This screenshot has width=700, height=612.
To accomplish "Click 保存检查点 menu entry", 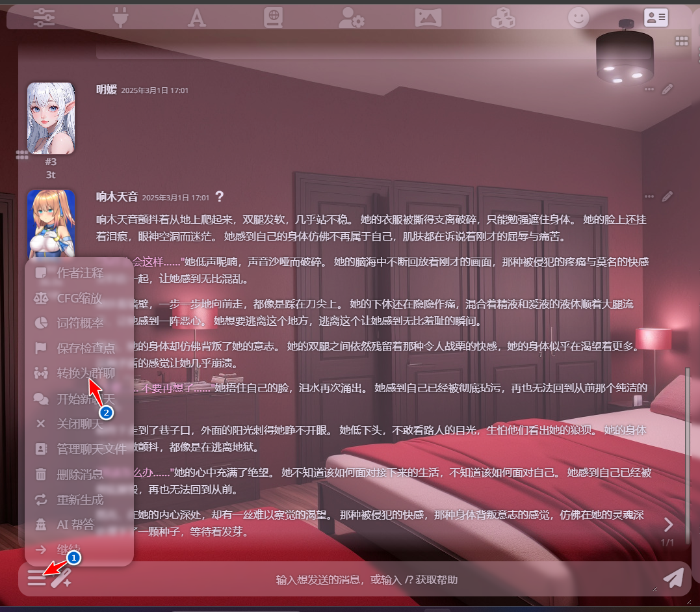I will (85, 348).
